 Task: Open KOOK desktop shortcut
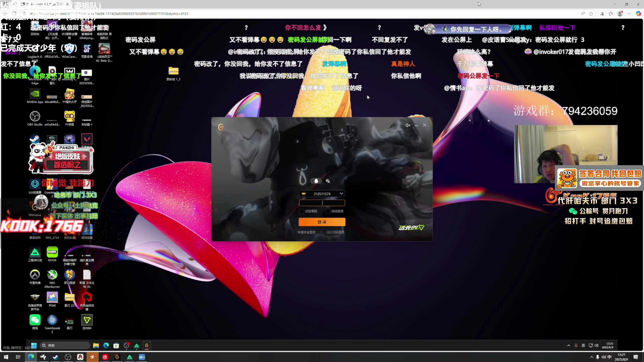point(52,254)
